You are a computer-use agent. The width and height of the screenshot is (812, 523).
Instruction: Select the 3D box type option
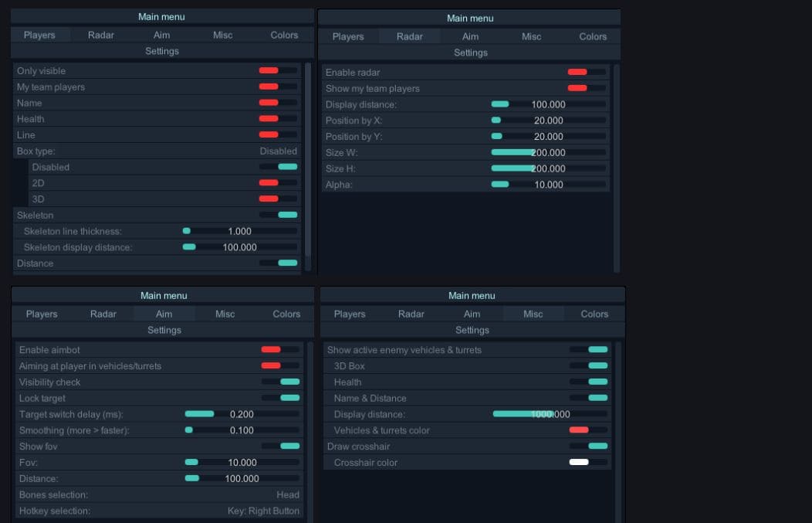pos(278,199)
